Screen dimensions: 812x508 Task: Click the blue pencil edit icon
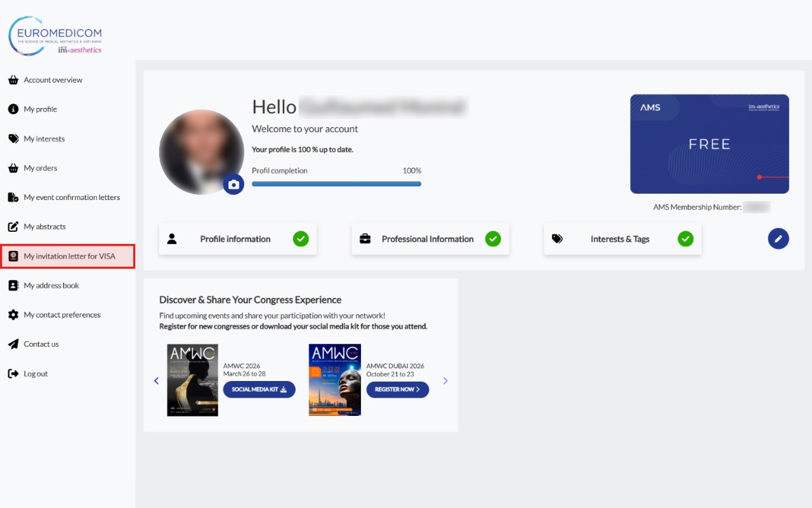pyautogui.click(x=778, y=239)
